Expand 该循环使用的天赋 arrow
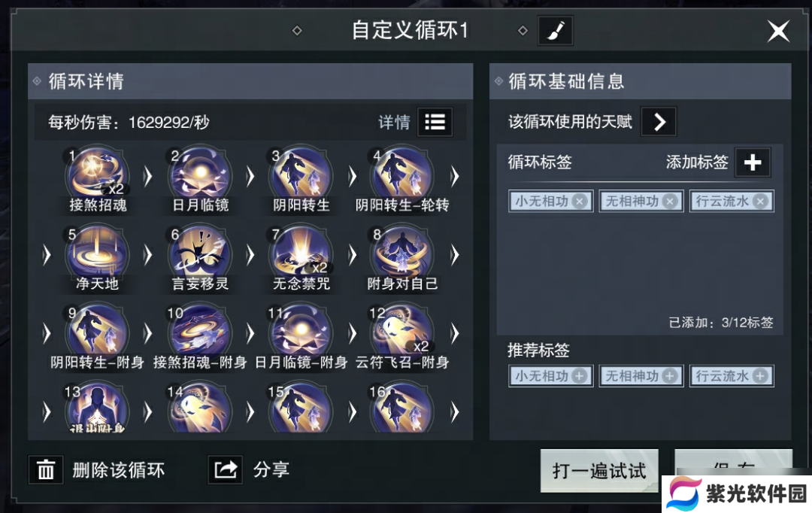Screen dimensions: 812x513 coord(659,122)
